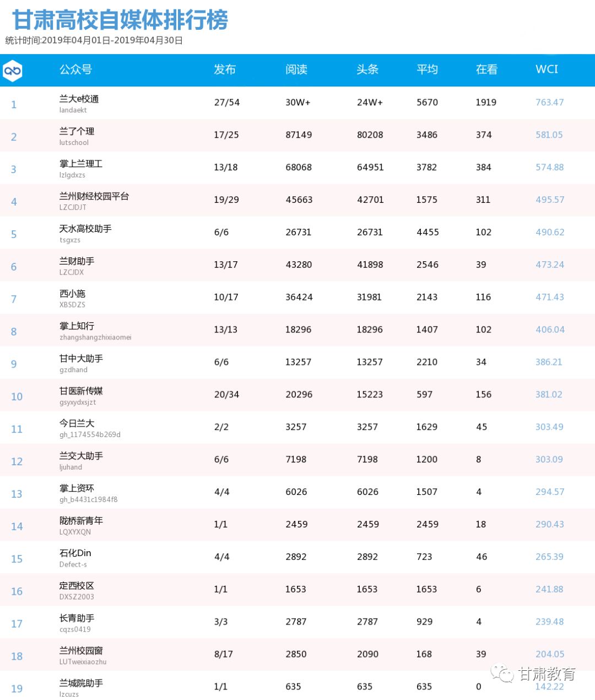595x700 pixels.
Task: Select account name 兰交大助手
Action: point(81,456)
